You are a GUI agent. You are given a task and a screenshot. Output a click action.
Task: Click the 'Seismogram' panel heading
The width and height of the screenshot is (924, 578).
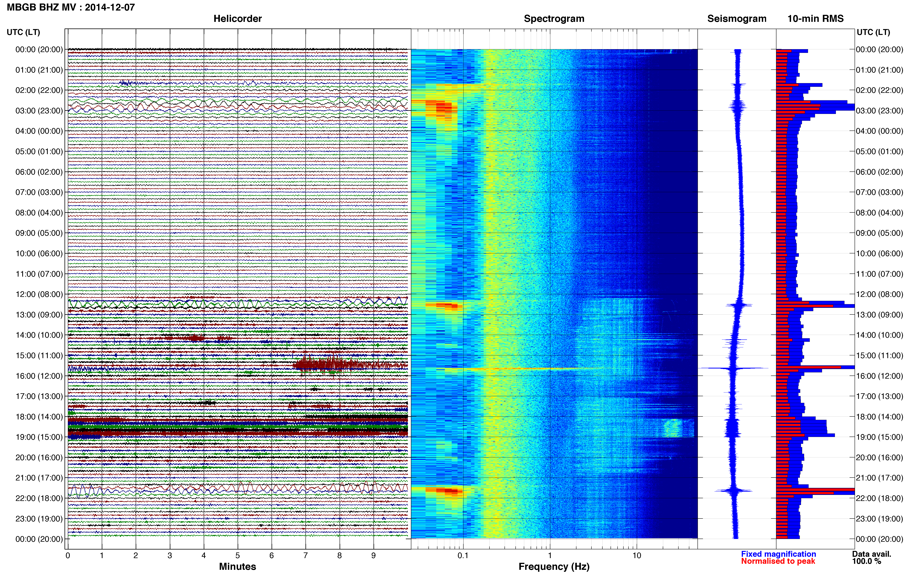click(x=737, y=19)
